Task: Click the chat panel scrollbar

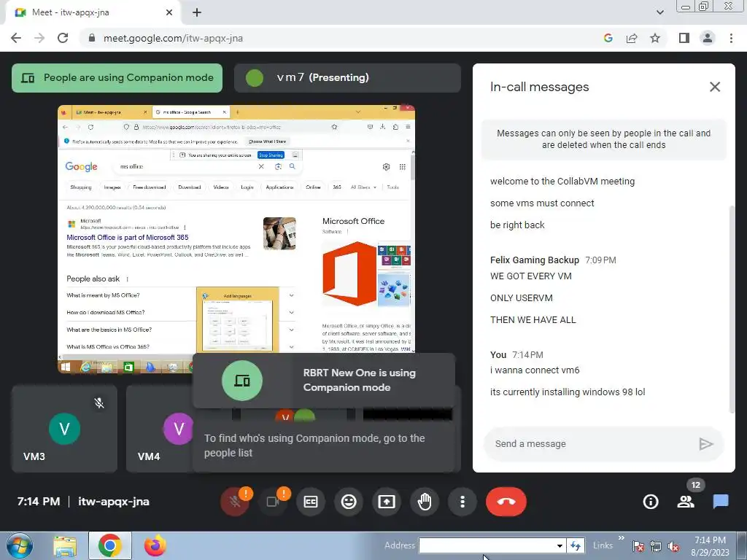Action: tap(732, 309)
